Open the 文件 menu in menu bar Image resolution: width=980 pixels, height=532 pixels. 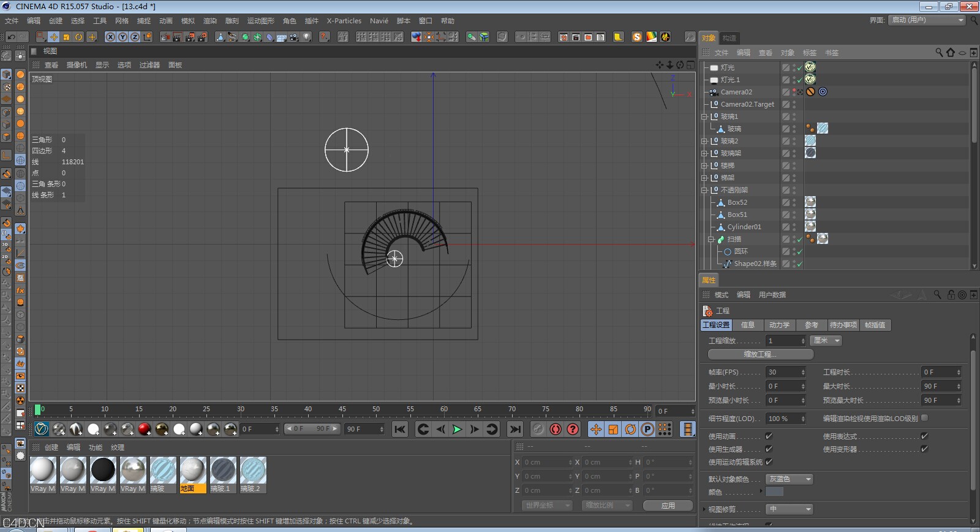pyautogui.click(x=12, y=21)
